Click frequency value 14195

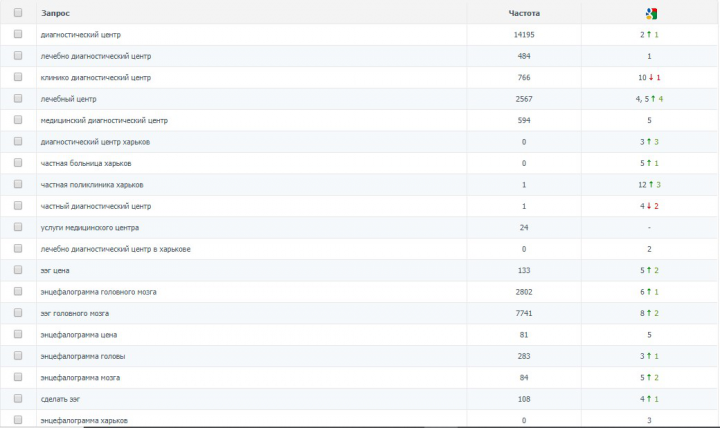click(524, 35)
